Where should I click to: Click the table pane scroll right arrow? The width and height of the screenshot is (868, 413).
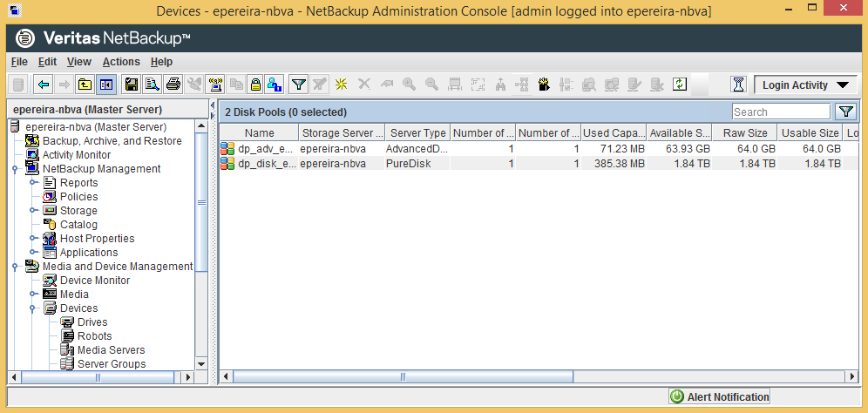[853, 376]
